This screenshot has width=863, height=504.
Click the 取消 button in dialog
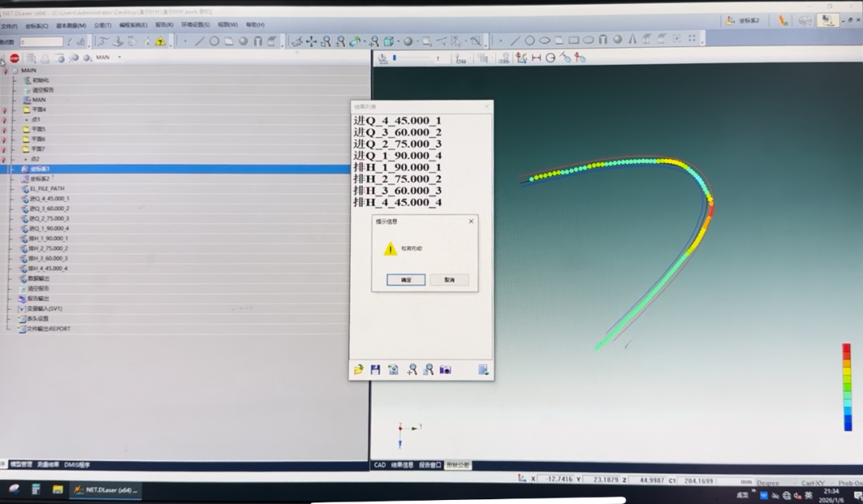point(449,280)
